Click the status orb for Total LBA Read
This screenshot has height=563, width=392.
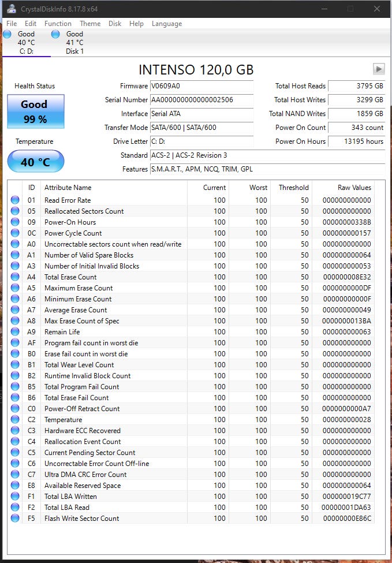point(15,508)
